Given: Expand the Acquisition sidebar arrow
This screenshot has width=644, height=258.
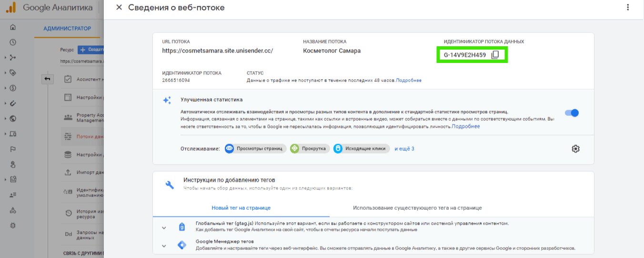Looking at the screenshot, I should (x=5, y=58).
